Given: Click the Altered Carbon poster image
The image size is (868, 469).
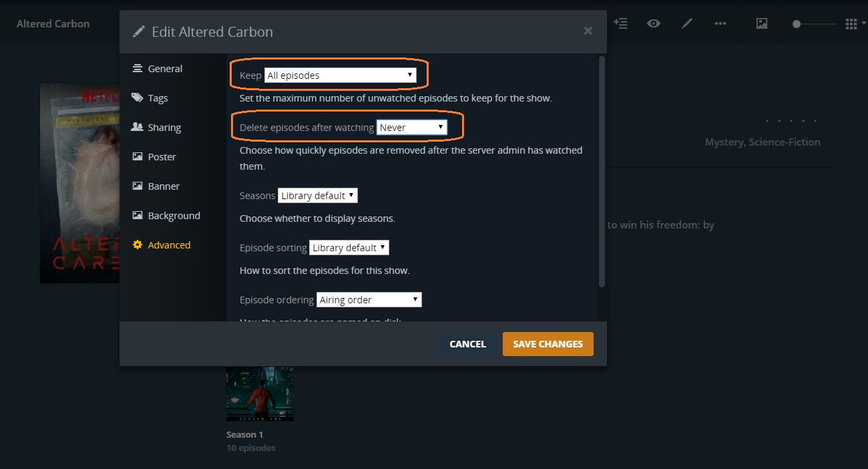Looking at the screenshot, I should coord(79,183).
